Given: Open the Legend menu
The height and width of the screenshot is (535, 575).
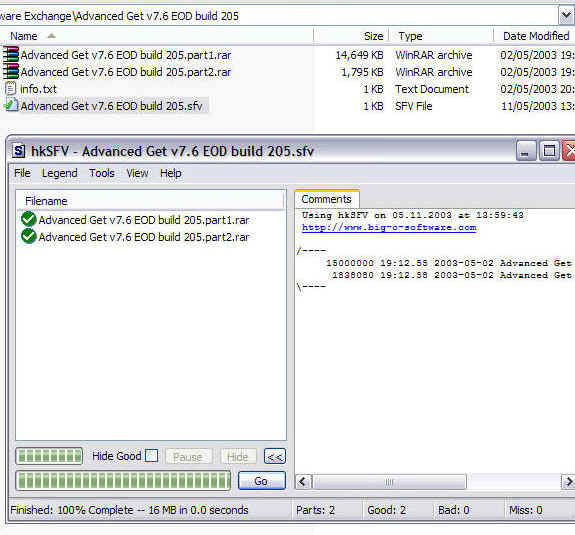Looking at the screenshot, I should tap(60, 173).
